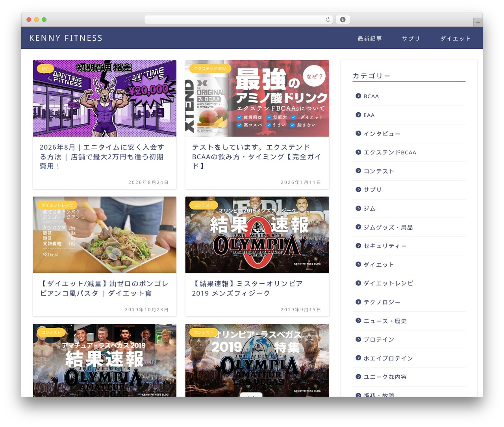Image resolution: width=504 pixels, height=427 pixels.
Task: Click the 紹介 tag on Anytime article
Action: [45, 69]
